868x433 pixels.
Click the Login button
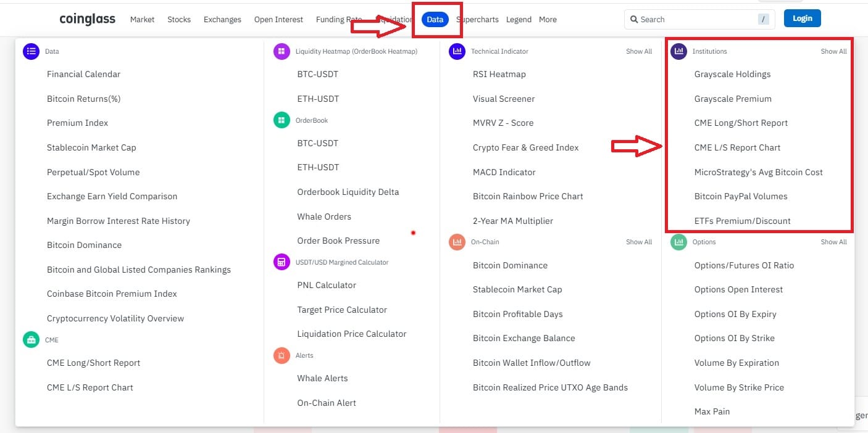803,19
